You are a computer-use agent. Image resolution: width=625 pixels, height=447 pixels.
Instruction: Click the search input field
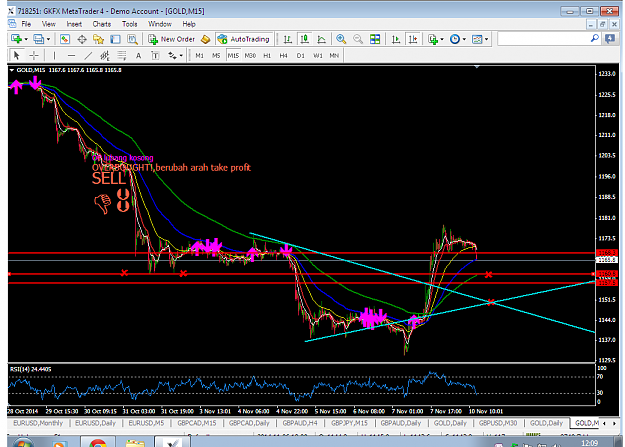coord(544,39)
